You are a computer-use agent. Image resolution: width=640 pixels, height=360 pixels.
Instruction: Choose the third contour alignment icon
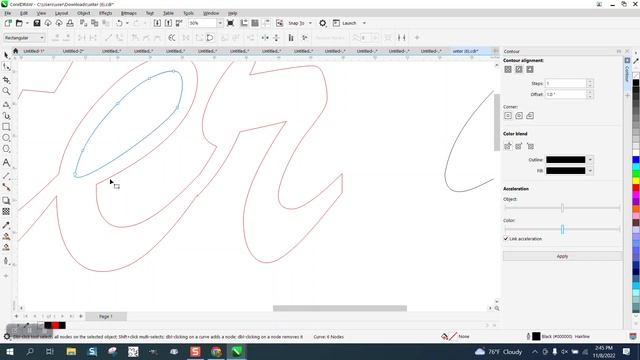[530, 69]
